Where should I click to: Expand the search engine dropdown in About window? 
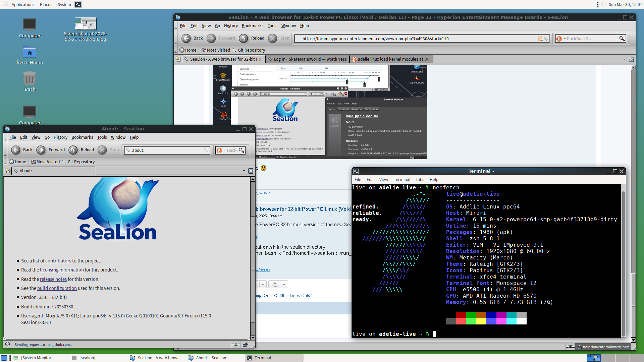pos(225,150)
